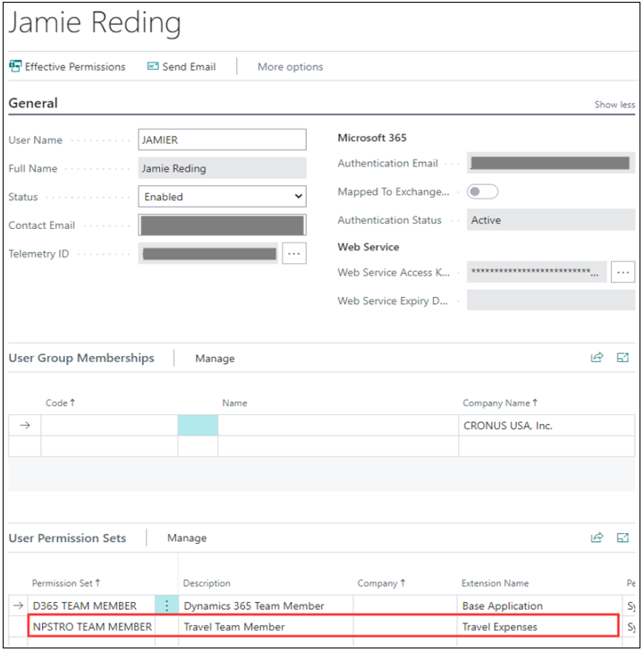Click the Contact Email input field
This screenshot has height=652, width=644.
click(x=222, y=225)
